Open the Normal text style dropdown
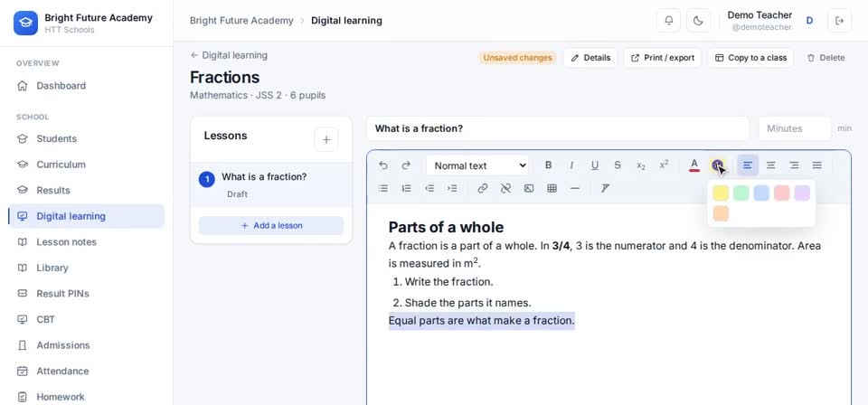 point(477,165)
